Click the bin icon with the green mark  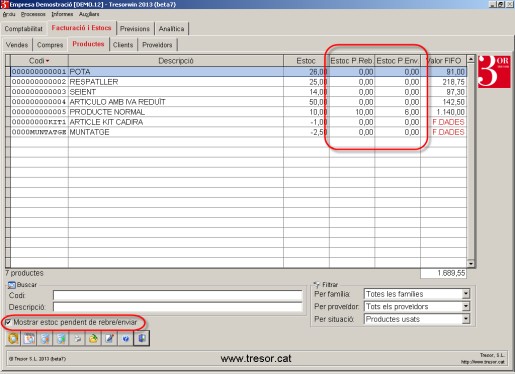click(61, 339)
